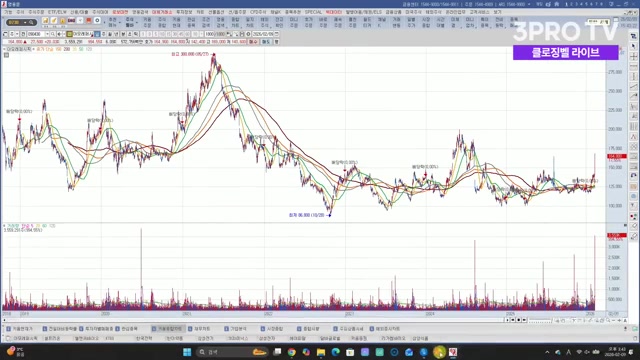Image resolution: width=640 pixels, height=360 pixels.
Task: Switch to the 재무차트 bottom tab
Action: 199,329
